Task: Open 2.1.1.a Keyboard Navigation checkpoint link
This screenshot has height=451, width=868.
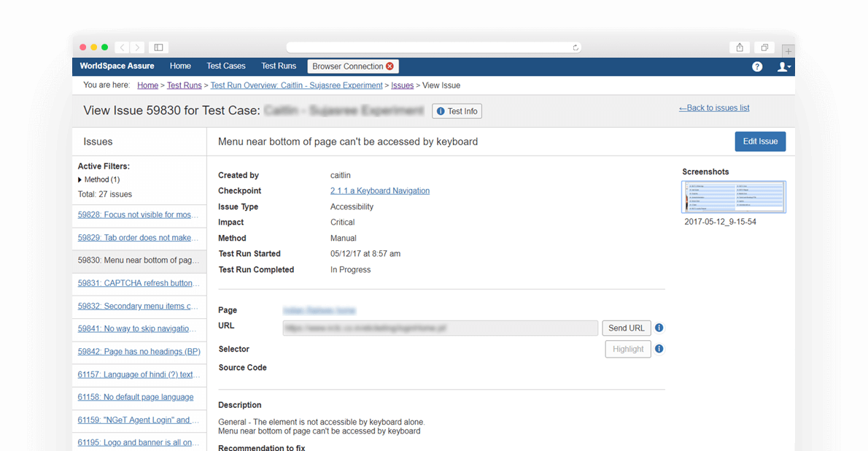Action: tap(380, 190)
